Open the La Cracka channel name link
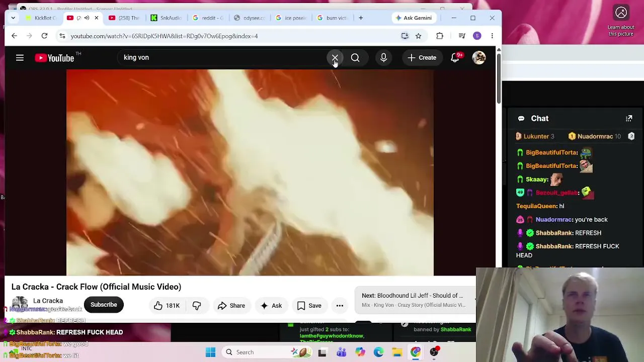Screen dimensions: 644x362 [x=48, y=301]
